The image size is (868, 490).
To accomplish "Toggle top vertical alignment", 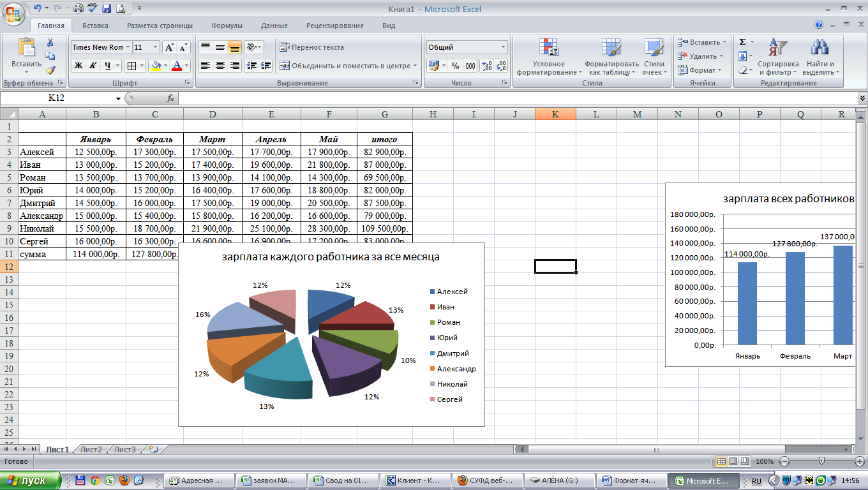I will tap(205, 47).
